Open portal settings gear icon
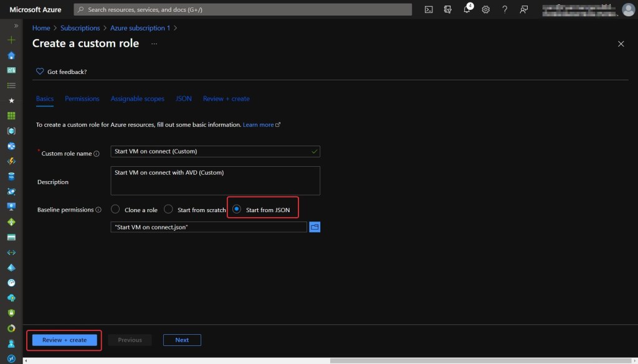The height and width of the screenshot is (364, 638). point(486,10)
